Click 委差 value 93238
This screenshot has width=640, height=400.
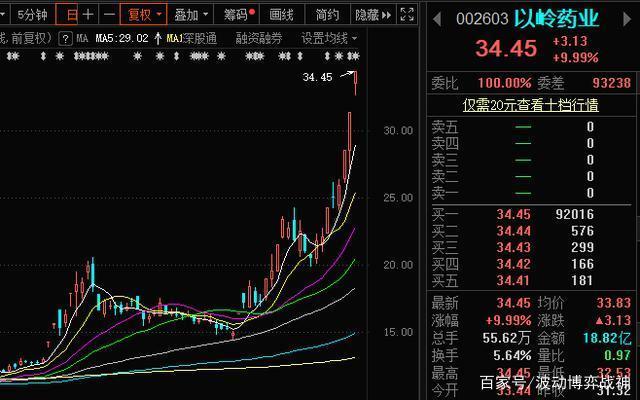pyautogui.click(x=611, y=83)
